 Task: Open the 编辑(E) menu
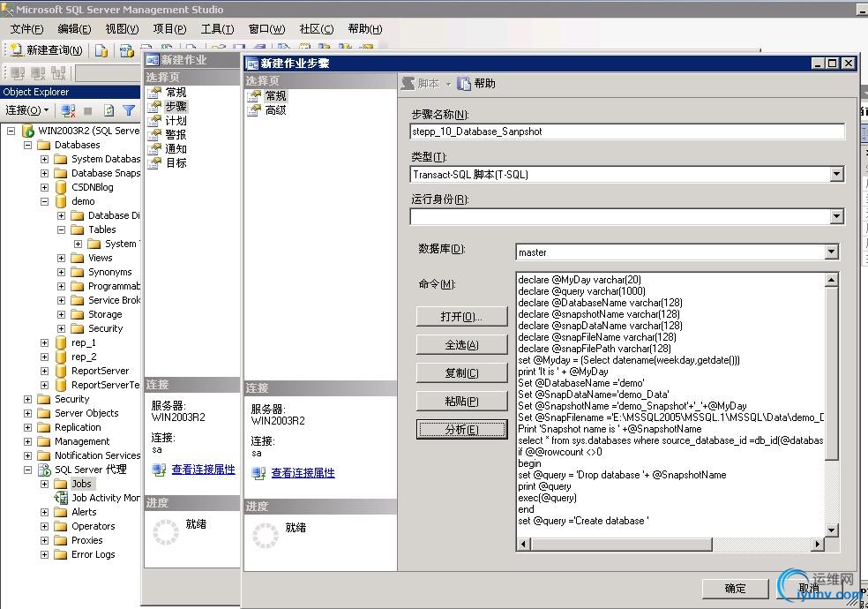[74, 29]
